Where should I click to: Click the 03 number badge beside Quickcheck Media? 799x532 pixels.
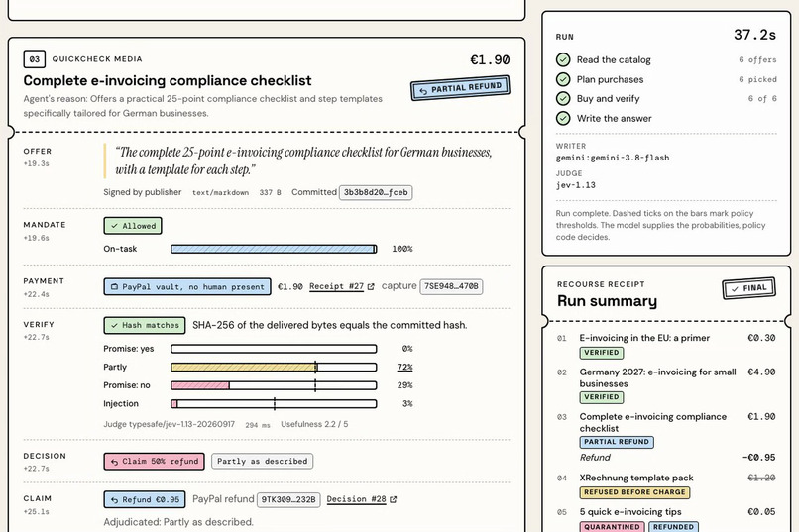click(x=34, y=59)
